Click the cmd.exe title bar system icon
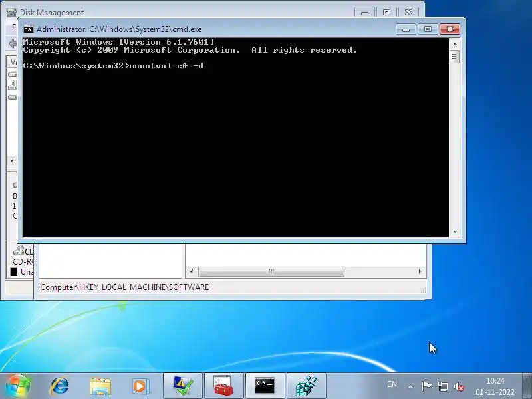 (29, 29)
